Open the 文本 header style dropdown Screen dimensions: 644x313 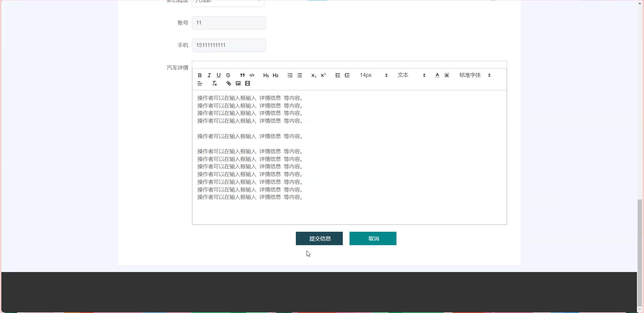point(411,75)
